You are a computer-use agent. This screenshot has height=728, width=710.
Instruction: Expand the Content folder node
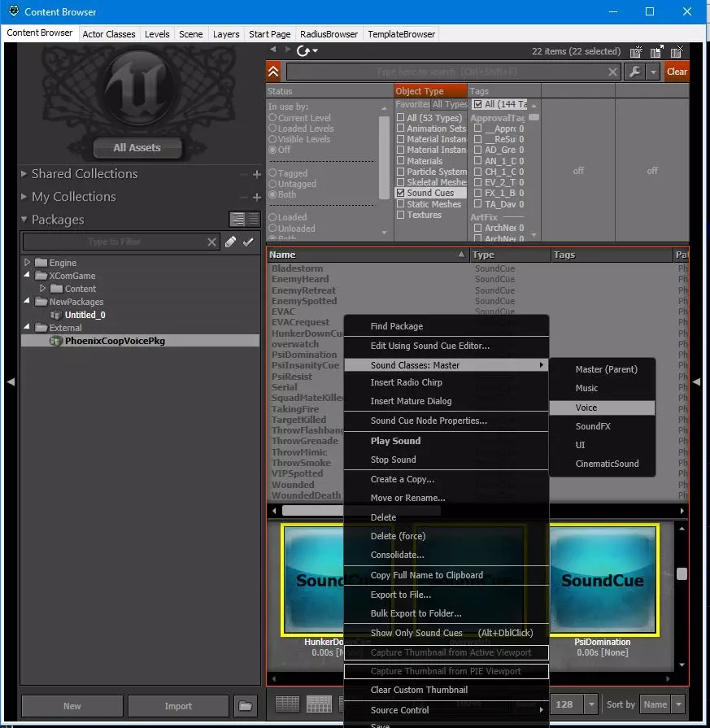(x=43, y=288)
